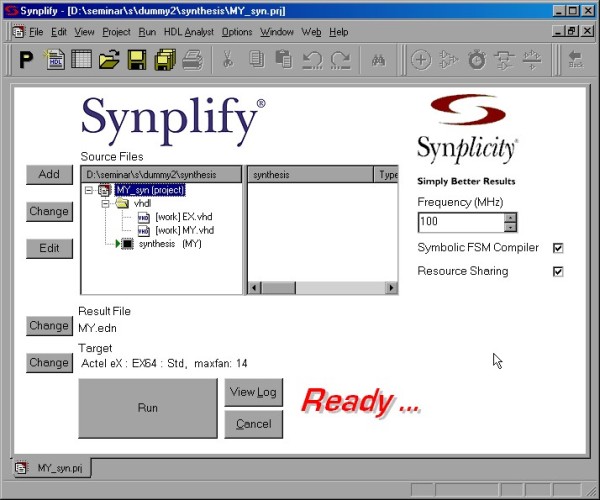The image size is (600, 500).
Task: Toggle the Symbolic FSM Compiler checkbox
Action: (x=558, y=248)
